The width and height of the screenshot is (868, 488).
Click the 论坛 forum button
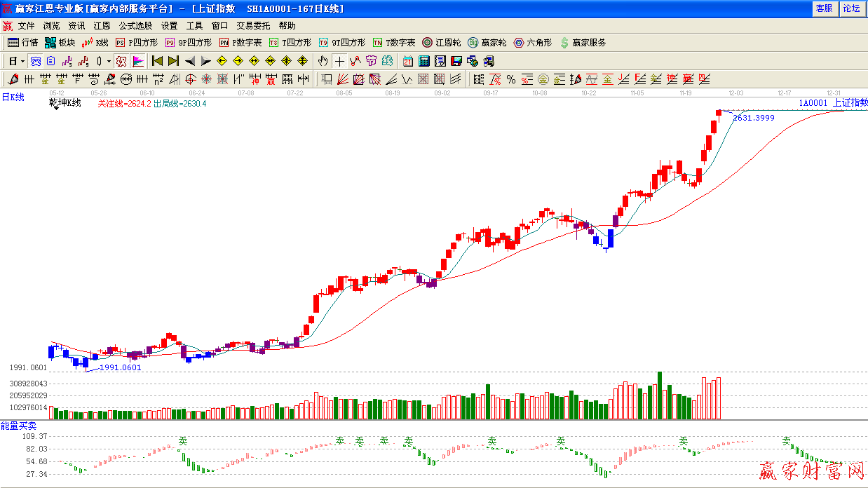click(851, 8)
